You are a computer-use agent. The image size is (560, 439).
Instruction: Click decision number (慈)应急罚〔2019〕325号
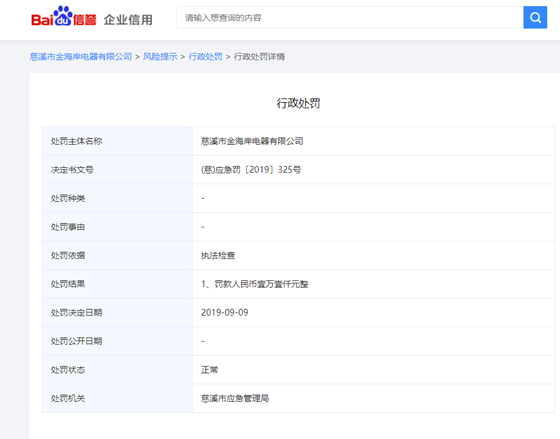coord(251,170)
